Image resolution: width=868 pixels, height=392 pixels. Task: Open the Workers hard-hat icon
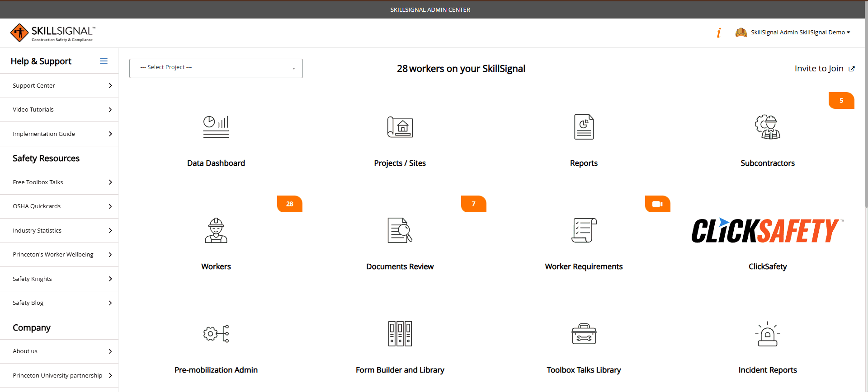216,230
